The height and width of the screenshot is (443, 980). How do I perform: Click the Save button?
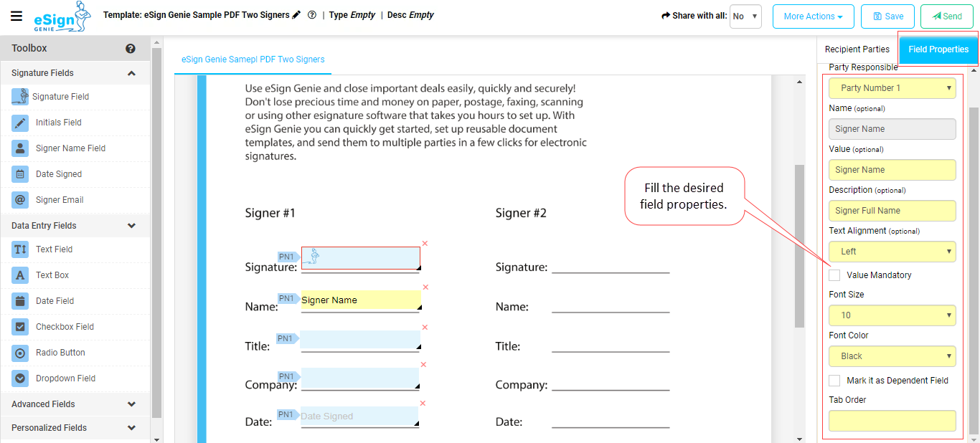(x=887, y=16)
